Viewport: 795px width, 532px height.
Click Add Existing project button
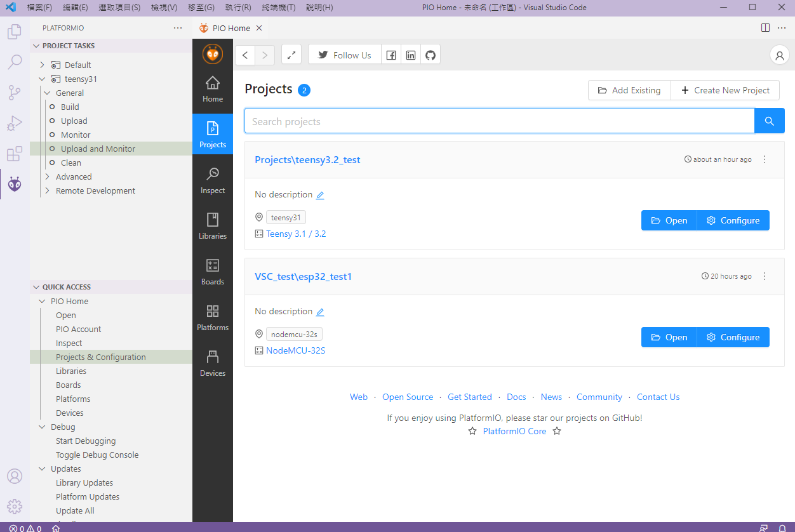(x=629, y=90)
